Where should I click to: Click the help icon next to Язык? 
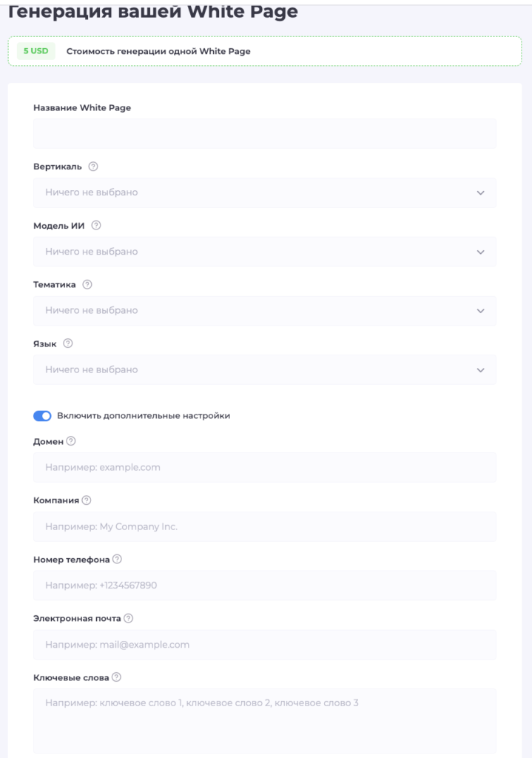point(68,343)
